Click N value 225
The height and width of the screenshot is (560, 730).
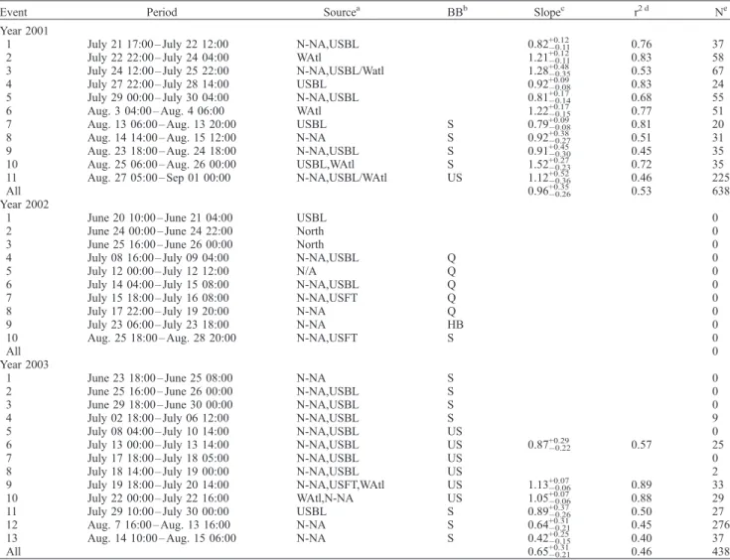coord(721,178)
